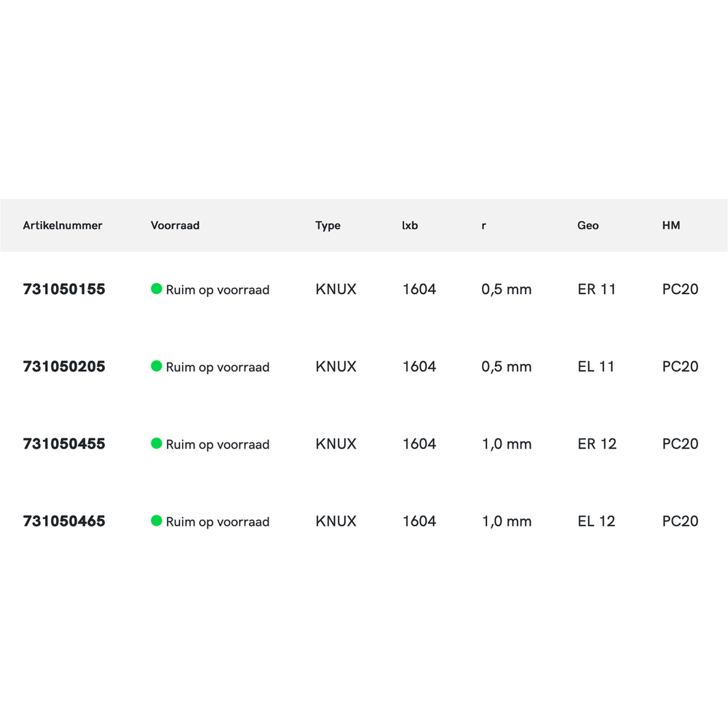Click the ER 12 geometry cell

tap(597, 443)
